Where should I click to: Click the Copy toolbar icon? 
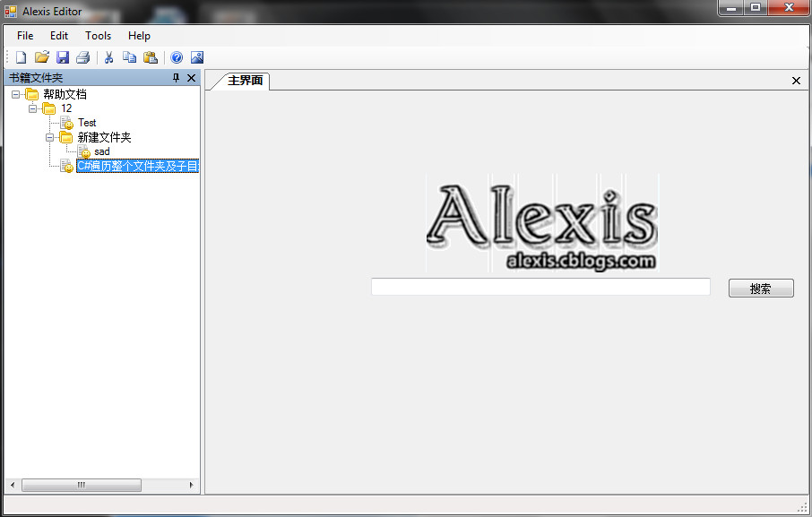(x=129, y=57)
